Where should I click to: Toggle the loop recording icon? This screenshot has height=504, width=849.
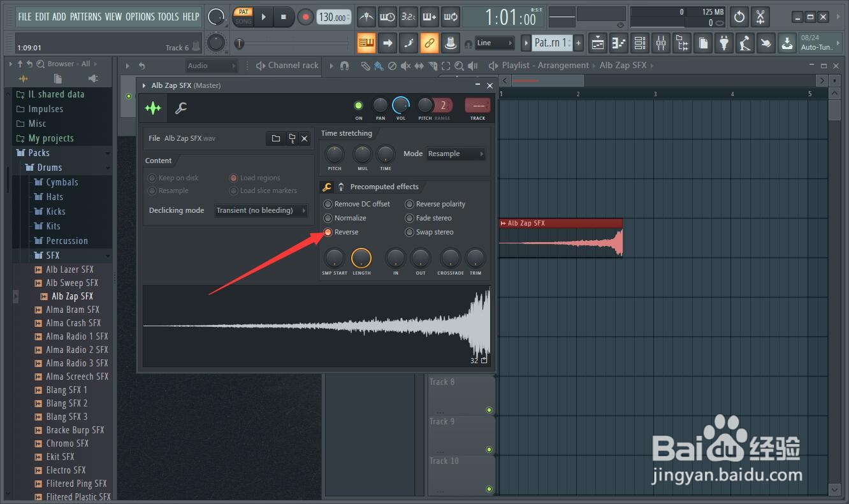tap(451, 17)
